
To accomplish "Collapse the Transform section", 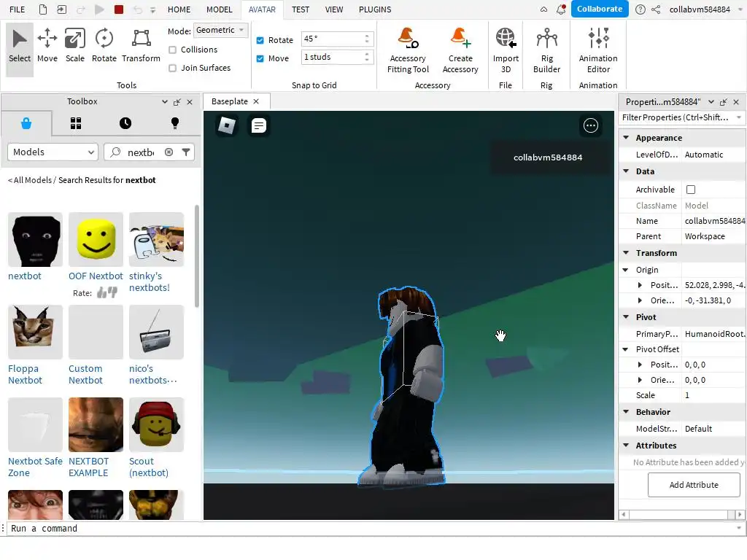I will coord(626,252).
